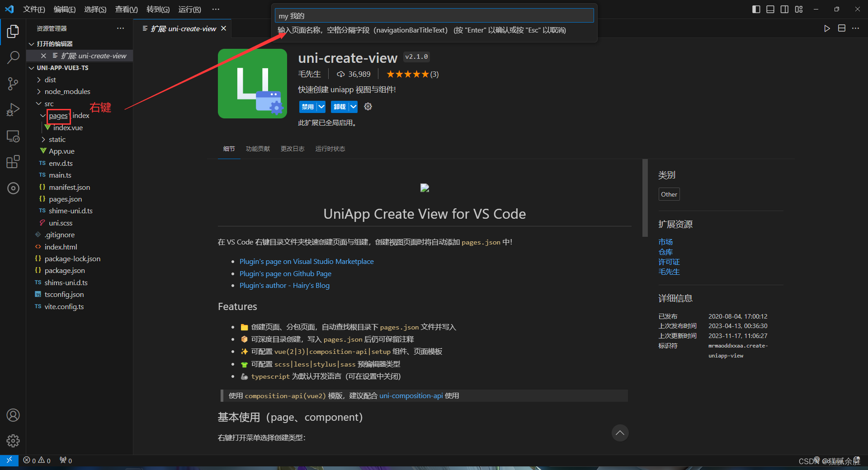868x470 pixels.
Task: Open the Accounts icon in activity bar
Action: (13, 415)
